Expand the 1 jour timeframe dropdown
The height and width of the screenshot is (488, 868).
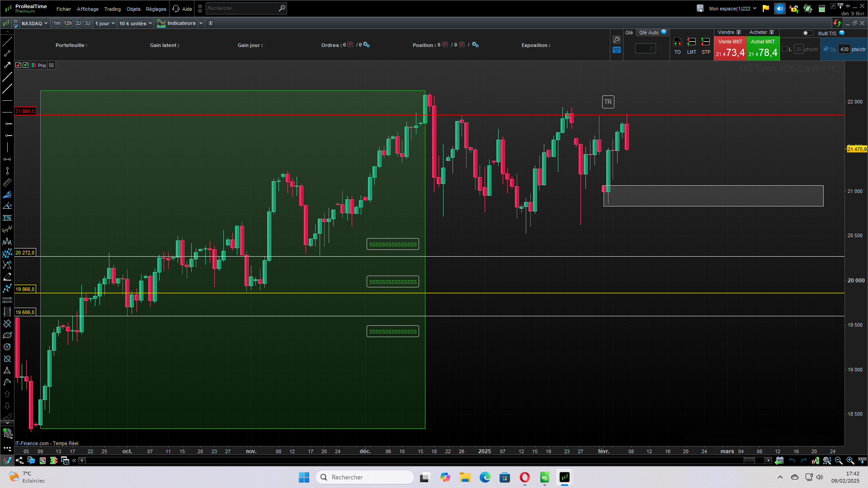[x=105, y=23]
